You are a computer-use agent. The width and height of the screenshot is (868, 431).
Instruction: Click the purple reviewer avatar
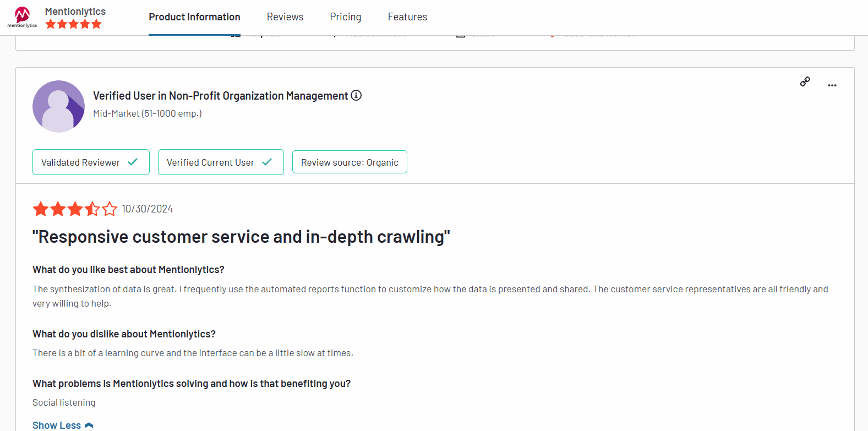[x=58, y=106]
